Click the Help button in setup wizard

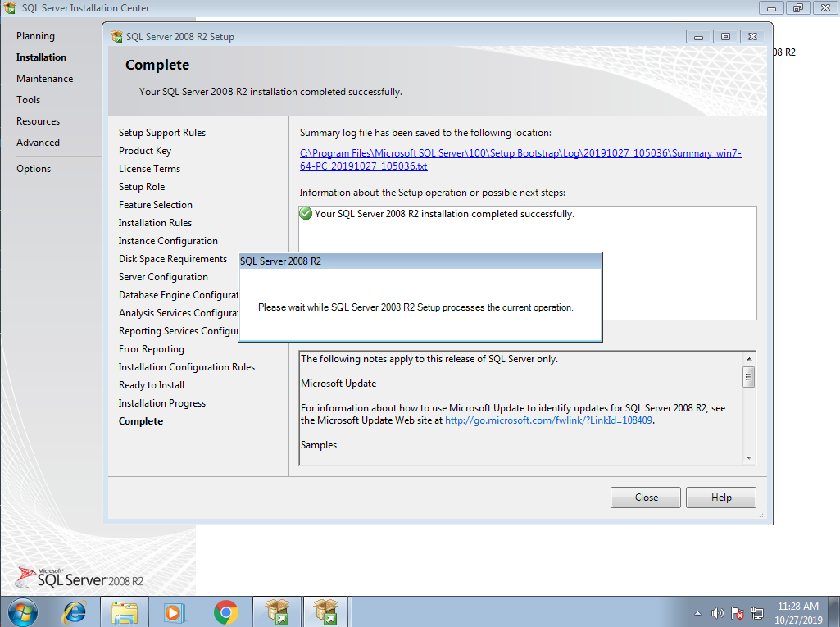(721, 498)
